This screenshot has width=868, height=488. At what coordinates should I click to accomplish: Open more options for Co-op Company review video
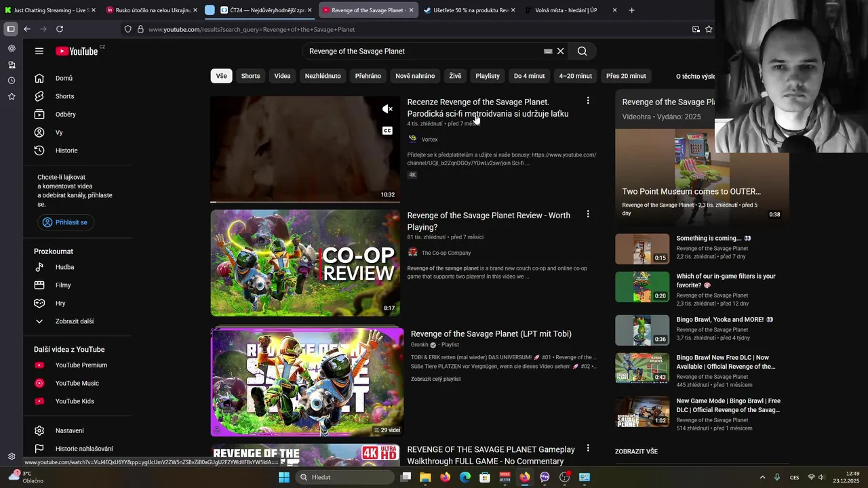point(588,214)
